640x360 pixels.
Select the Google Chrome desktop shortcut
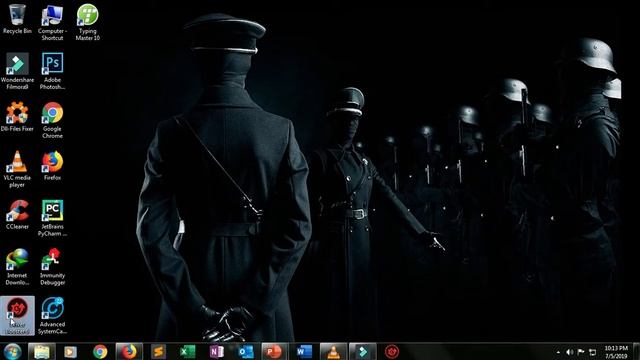click(52, 120)
